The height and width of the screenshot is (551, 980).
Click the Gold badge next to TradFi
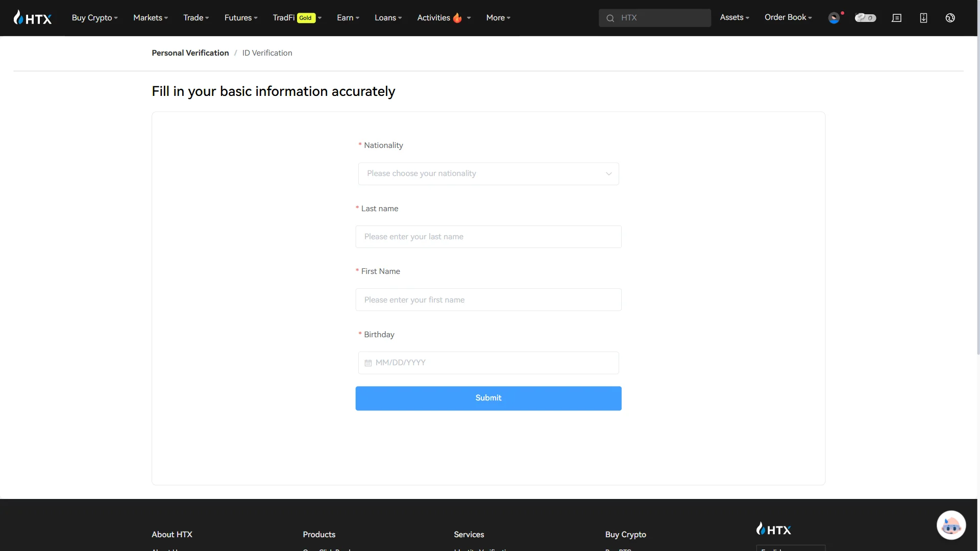pos(306,18)
